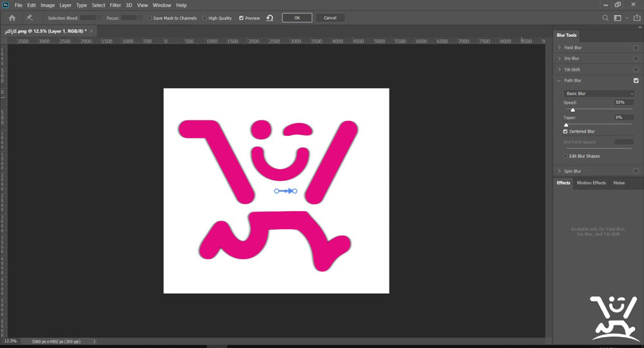644x348 pixels.
Task: Collapse the Path Blur section
Action: (x=559, y=80)
